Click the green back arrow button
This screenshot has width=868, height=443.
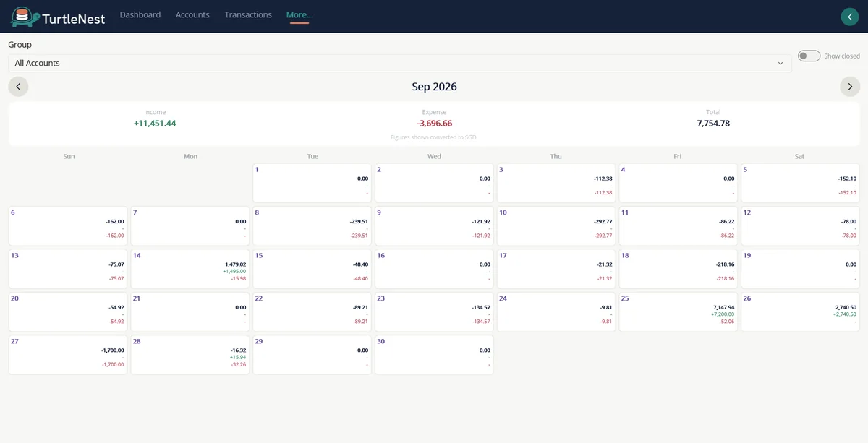point(850,17)
